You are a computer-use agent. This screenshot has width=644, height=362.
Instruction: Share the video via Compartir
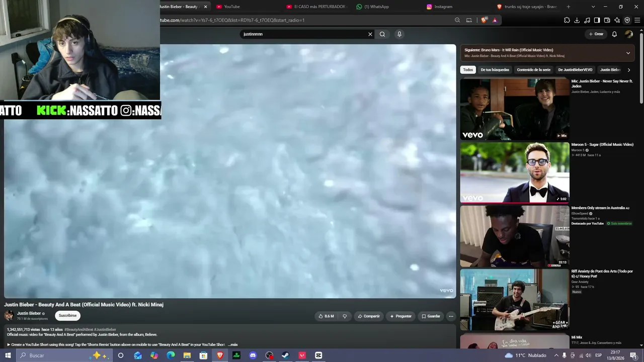point(369,316)
